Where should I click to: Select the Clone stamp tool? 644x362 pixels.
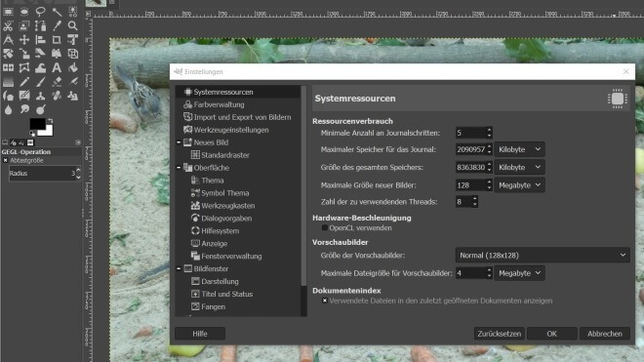point(40,97)
